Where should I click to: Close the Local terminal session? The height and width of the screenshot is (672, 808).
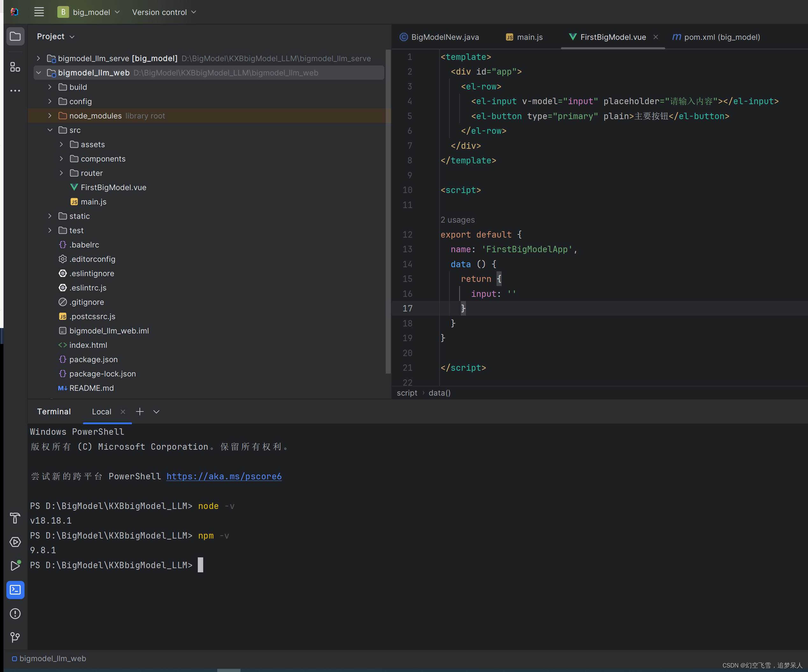pyautogui.click(x=123, y=411)
